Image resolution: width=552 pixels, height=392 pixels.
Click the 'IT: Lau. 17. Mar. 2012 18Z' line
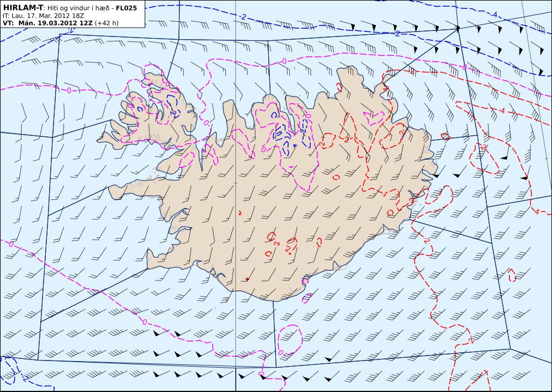[x=43, y=16]
